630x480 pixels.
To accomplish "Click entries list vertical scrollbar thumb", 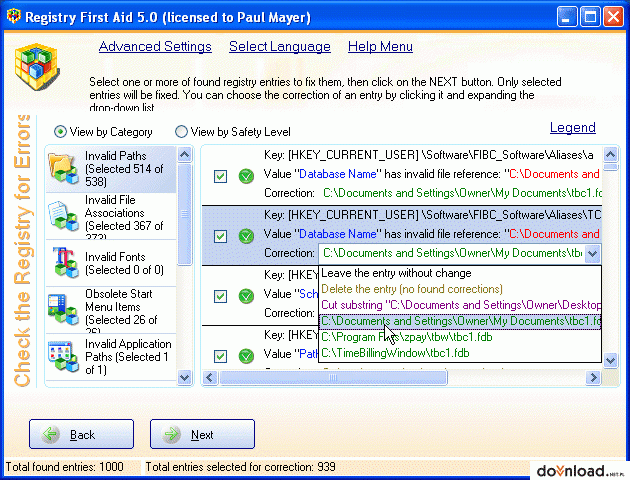I will [610, 167].
